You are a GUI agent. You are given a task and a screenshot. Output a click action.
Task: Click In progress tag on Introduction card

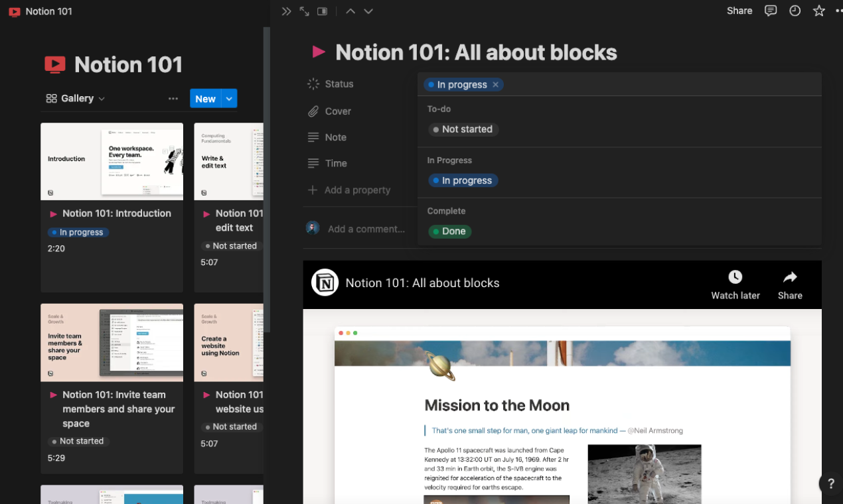tap(78, 233)
